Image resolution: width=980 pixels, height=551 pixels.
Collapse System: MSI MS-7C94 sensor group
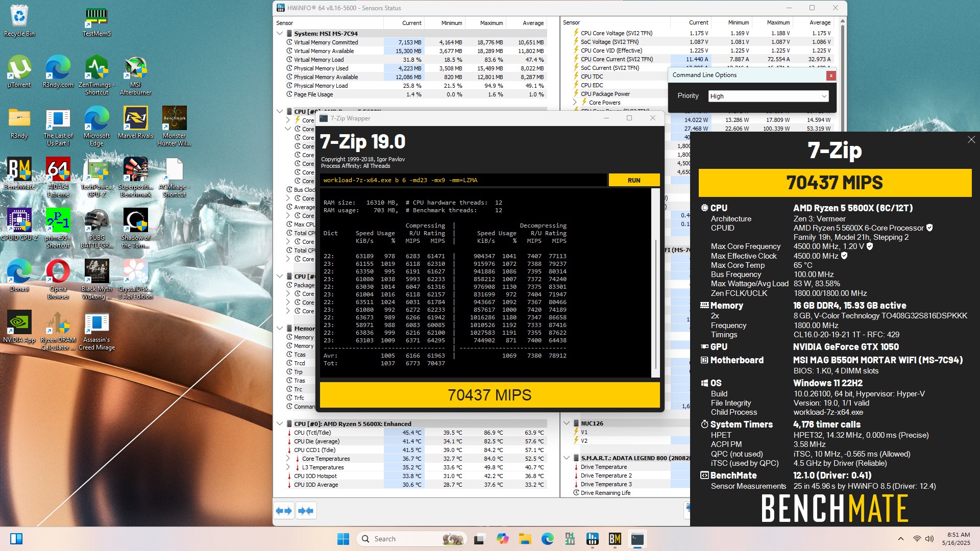tap(280, 33)
